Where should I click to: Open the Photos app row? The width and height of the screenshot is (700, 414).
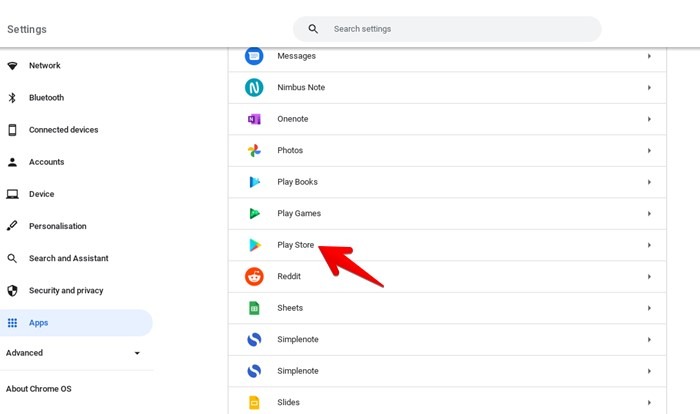447,151
